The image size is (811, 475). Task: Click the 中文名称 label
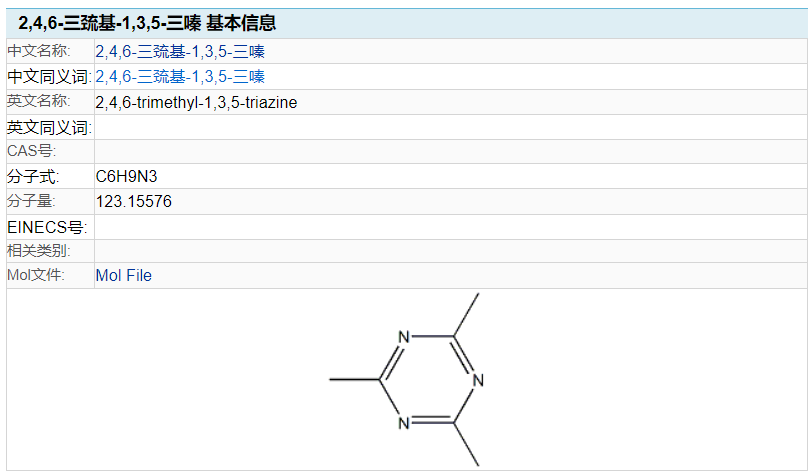[39, 51]
